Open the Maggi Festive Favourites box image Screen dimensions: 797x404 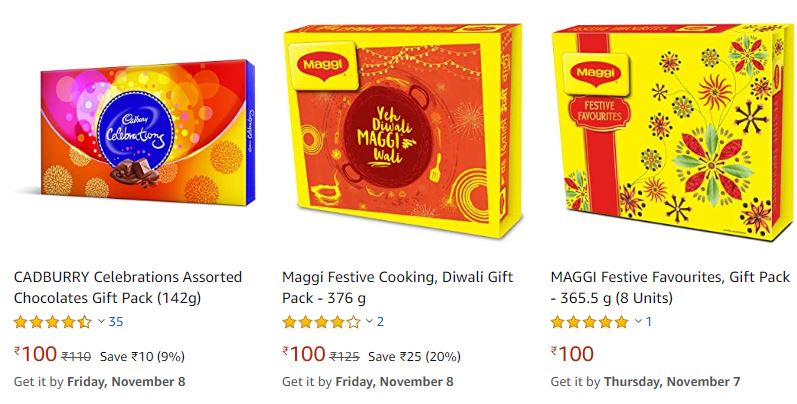(x=673, y=132)
